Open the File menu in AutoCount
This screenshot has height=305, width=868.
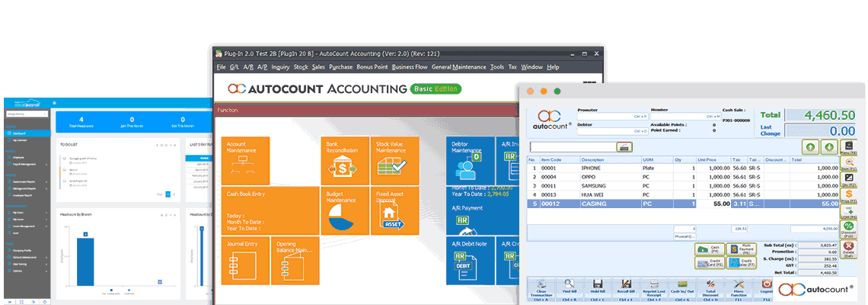[222, 67]
